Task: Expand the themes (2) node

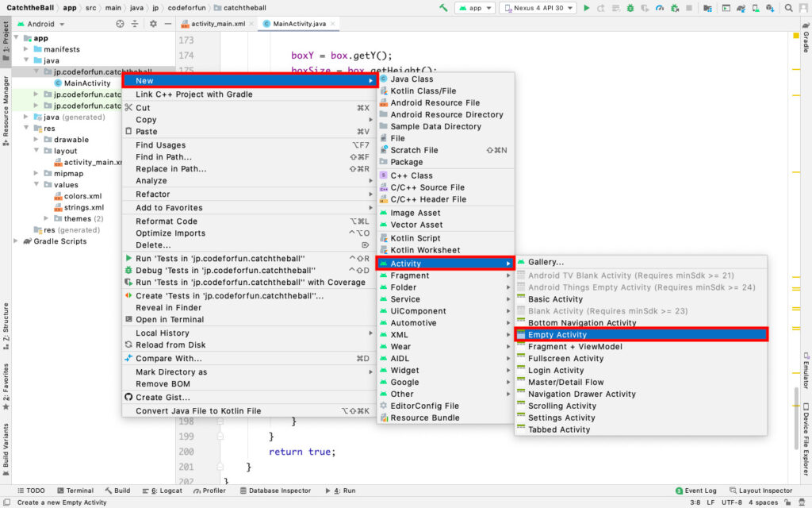Action: [46, 218]
